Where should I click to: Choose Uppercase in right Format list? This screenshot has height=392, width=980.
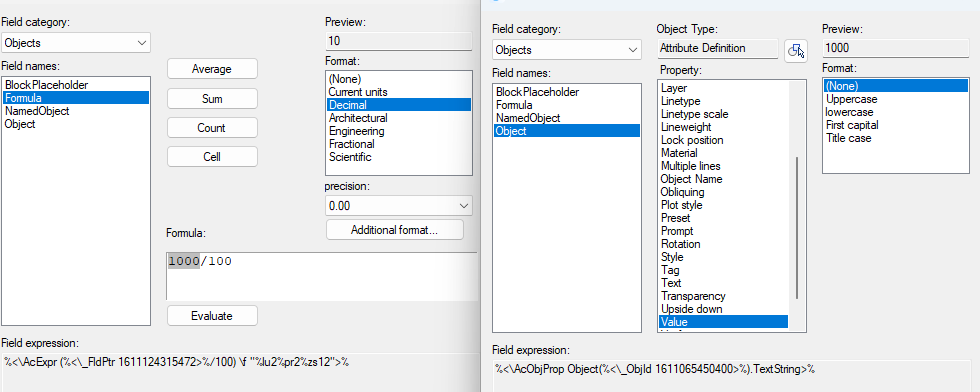pos(851,99)
